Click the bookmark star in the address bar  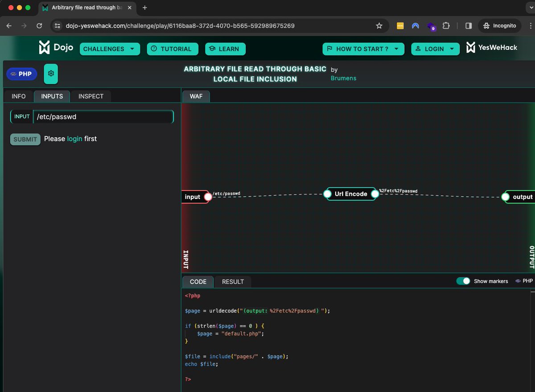(x=379, y=26)
